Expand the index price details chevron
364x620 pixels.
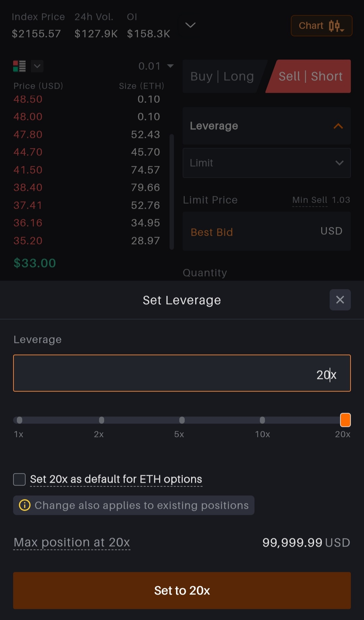(190, 25)
